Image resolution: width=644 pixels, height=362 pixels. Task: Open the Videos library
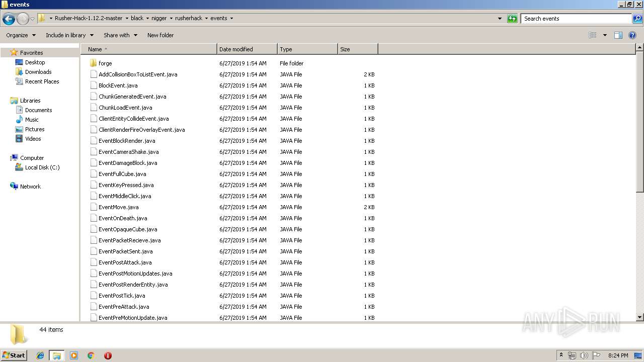(33, 139)
